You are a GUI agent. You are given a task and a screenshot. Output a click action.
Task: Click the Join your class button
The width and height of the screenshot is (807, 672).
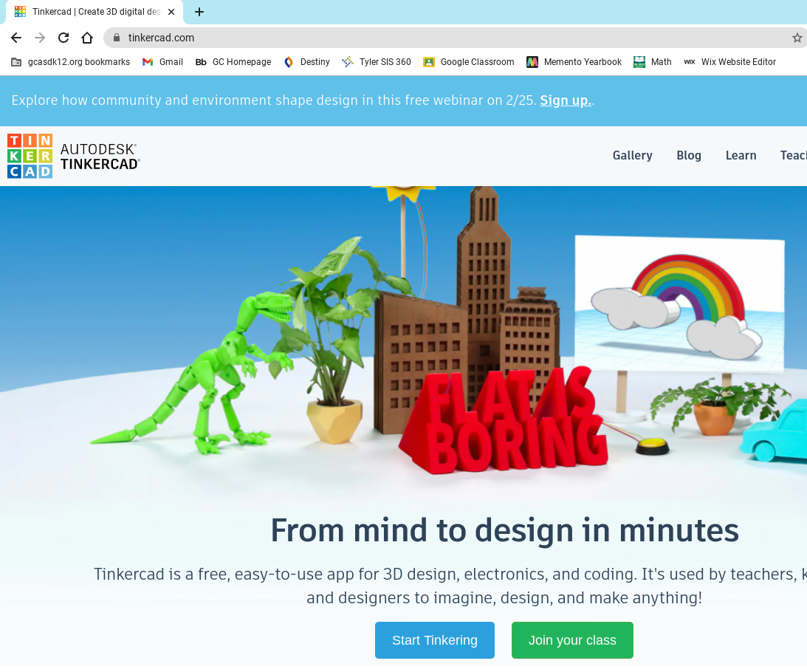tap(572, 640)
